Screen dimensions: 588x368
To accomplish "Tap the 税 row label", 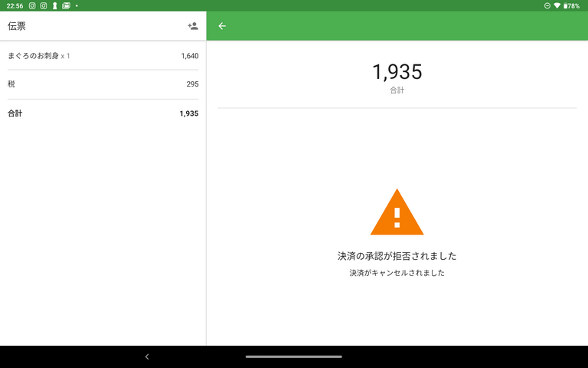I will coord(11,84).
